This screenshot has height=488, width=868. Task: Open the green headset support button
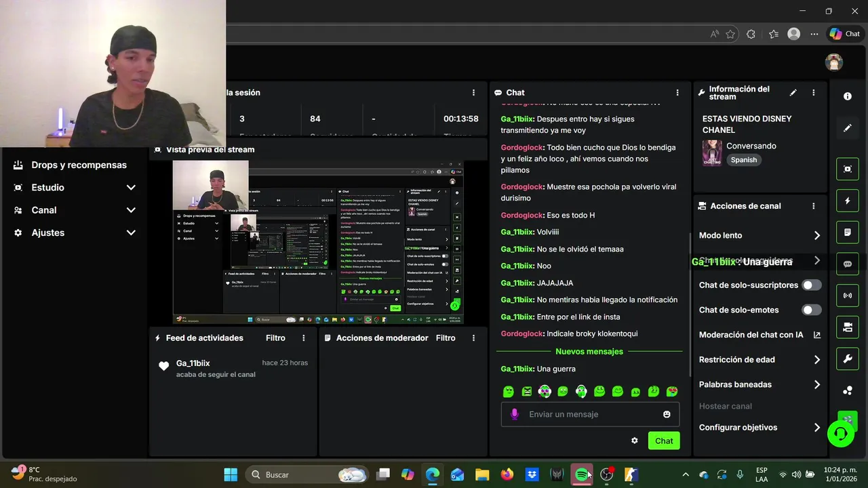(x=841, y=433)
